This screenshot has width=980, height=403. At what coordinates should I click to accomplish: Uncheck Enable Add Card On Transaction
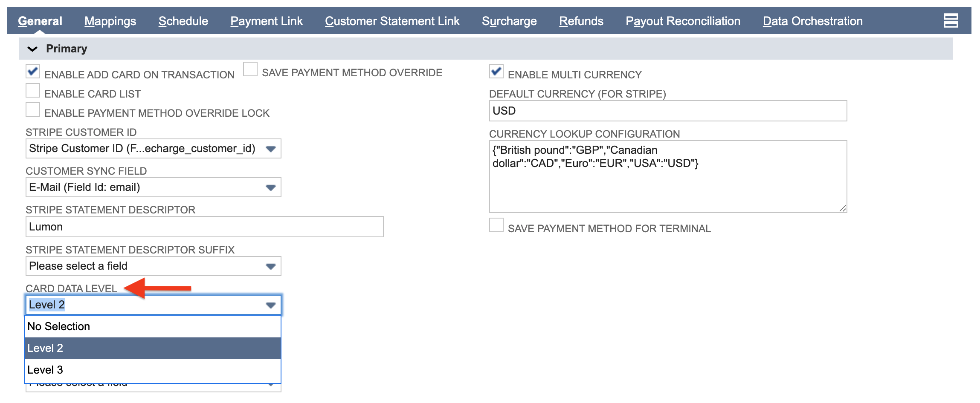33,72
